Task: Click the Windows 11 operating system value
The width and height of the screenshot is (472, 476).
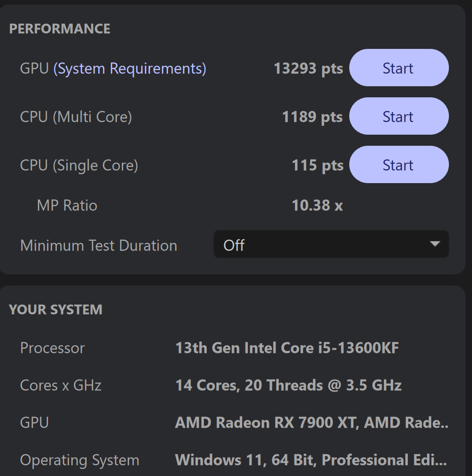Action: pyautogui.click(x=311, y=460)
